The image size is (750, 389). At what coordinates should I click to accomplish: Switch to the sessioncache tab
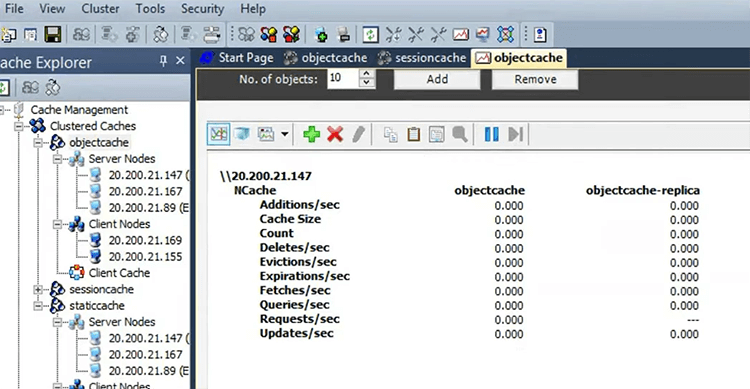coord(421,58)
